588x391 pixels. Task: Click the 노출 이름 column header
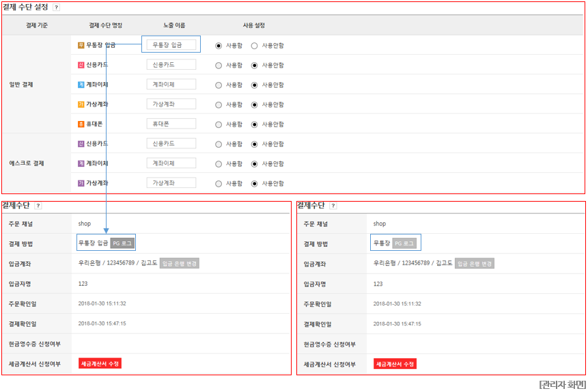(174, 25)
